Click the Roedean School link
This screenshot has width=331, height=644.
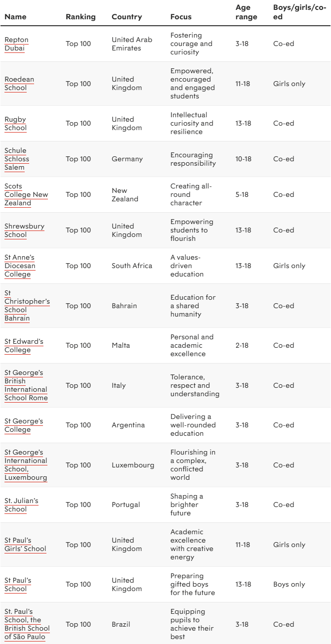tap(19, 84)
